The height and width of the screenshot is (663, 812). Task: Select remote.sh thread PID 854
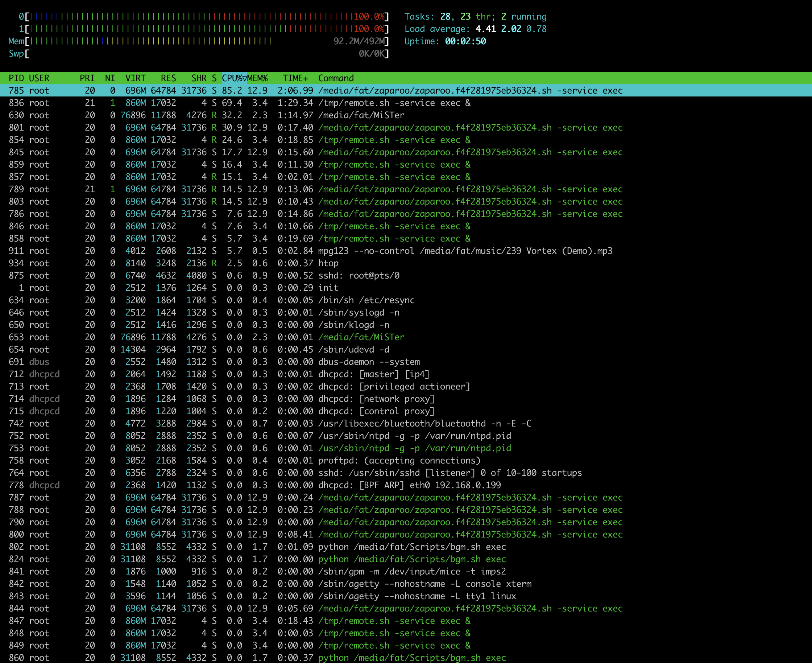[x=406, y=140]
